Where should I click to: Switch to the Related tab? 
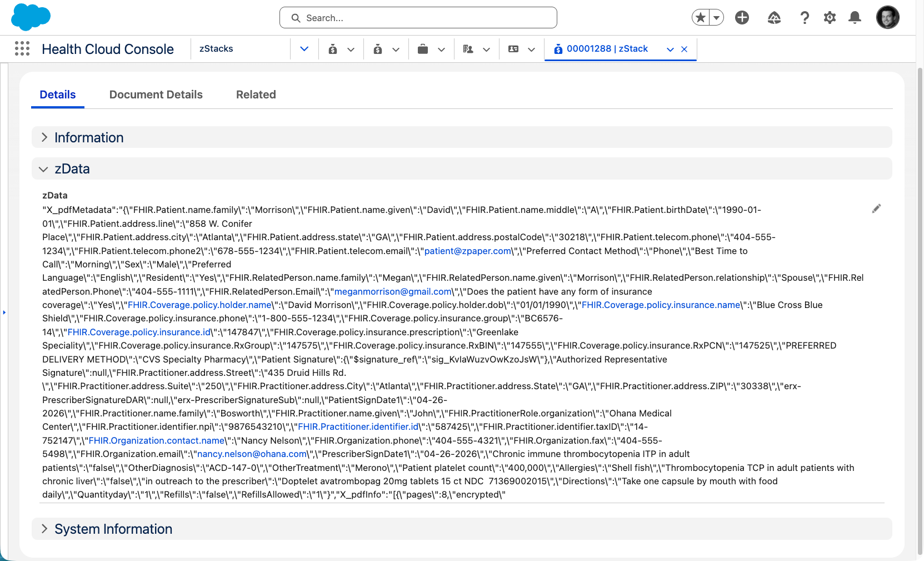point(256,95)
